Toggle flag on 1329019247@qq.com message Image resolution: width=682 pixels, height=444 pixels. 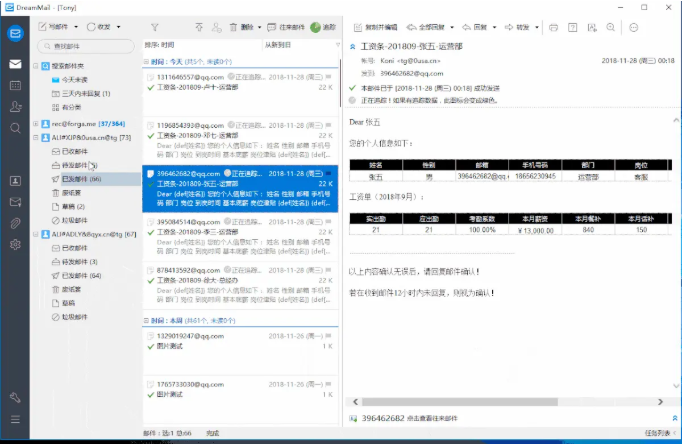(328, 336)
